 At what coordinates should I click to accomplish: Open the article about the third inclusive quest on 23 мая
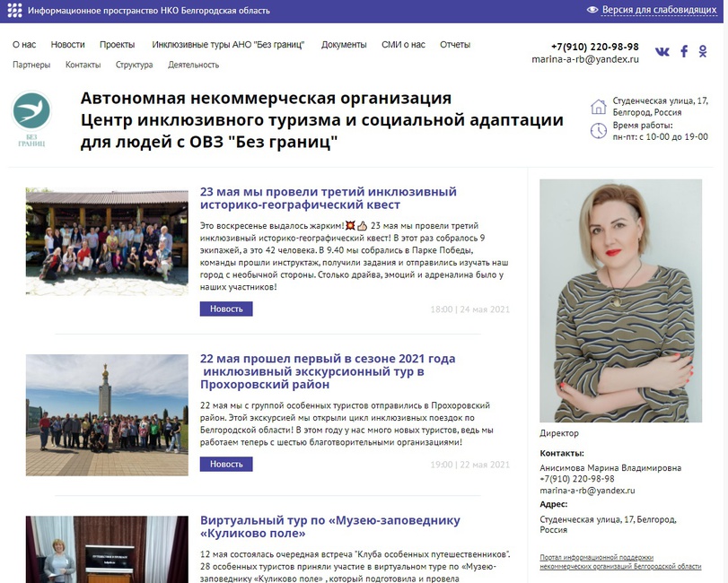point(329,198)
